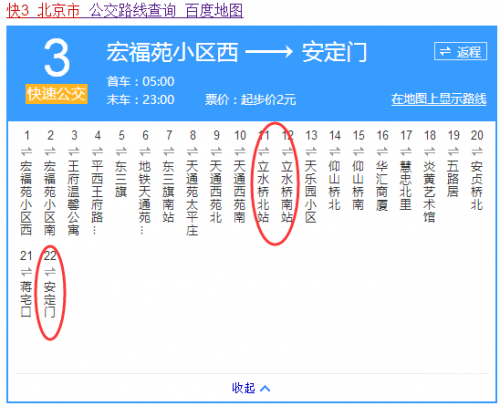Click transfer icon under station number 16
The image size is (500, 406).
pyautogui.click(x=382, y=152)
